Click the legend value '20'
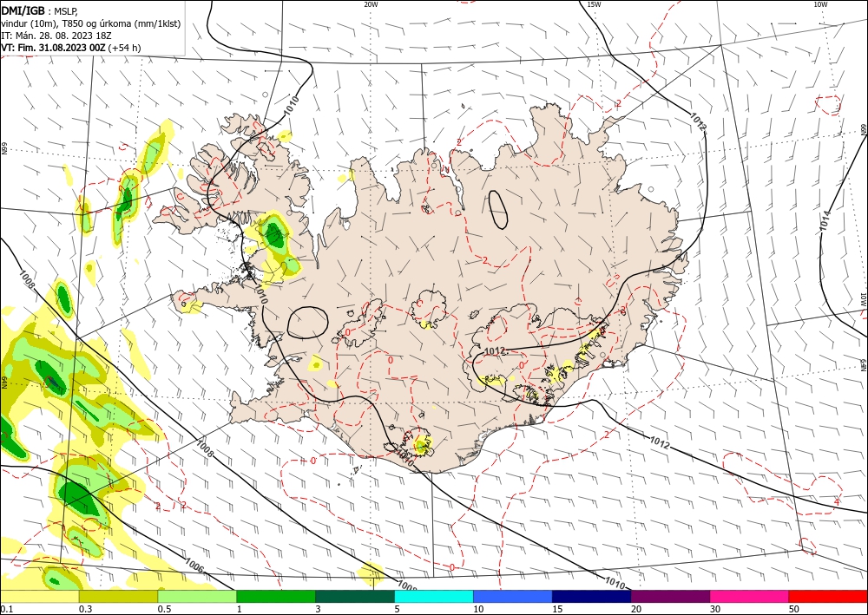The width and height of the screenshot is (868, 615). [636, 609]
